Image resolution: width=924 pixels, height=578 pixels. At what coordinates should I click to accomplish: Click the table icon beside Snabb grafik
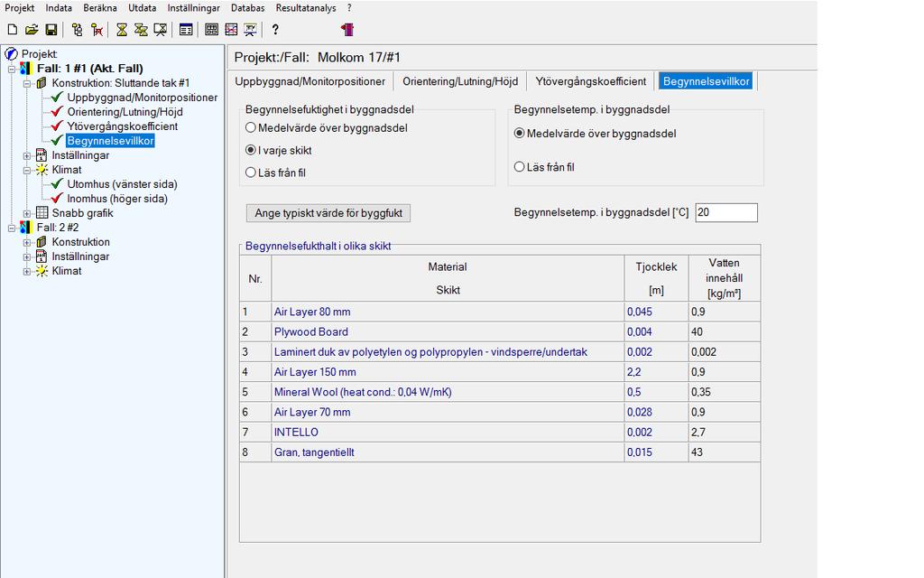pos(42,212)
